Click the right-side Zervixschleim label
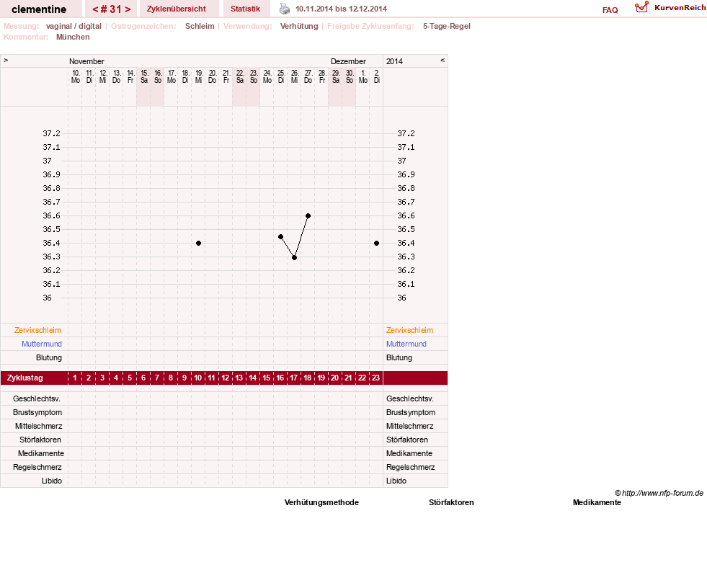This screenshot has height=588, width=707. point(409,330)
